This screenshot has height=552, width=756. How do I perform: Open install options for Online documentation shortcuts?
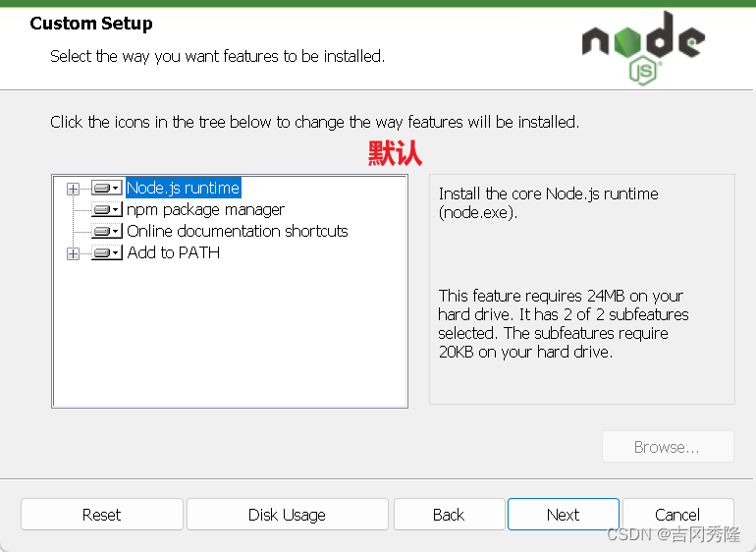(107, 231)
